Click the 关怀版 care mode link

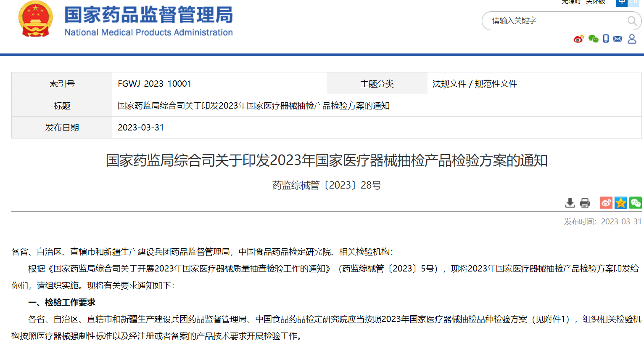point(596,2)
